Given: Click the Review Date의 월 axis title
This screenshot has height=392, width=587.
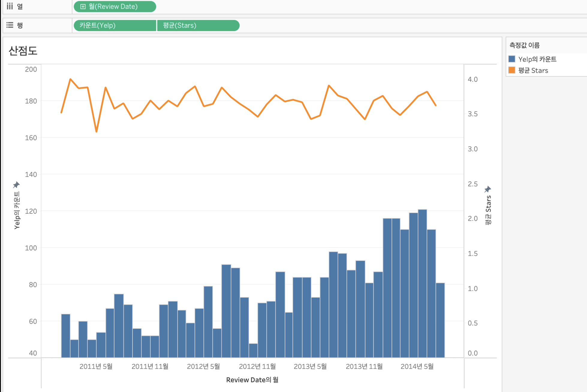Looking at the screenshot, I should coord(252,380).
